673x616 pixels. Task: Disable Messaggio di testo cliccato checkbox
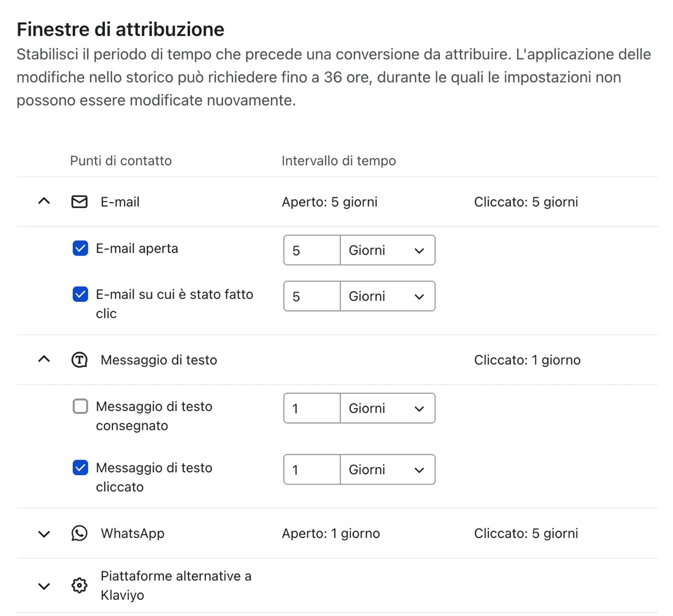click(80, 468)
